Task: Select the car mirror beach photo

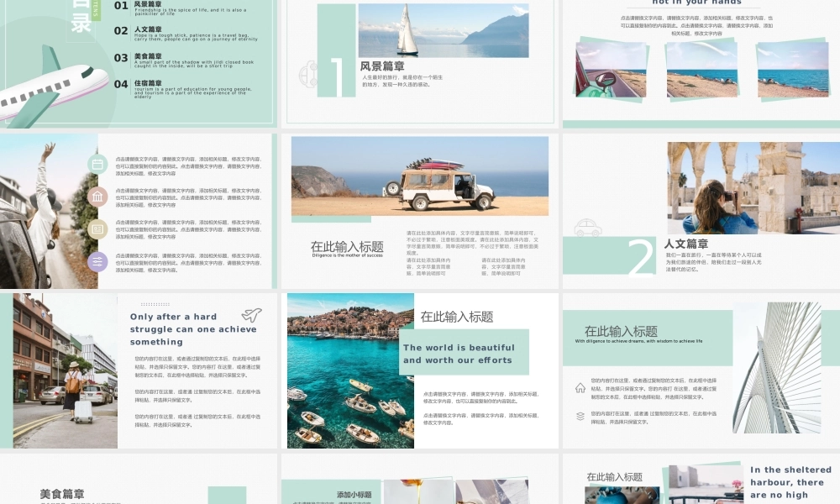Action: coord(611,70)
